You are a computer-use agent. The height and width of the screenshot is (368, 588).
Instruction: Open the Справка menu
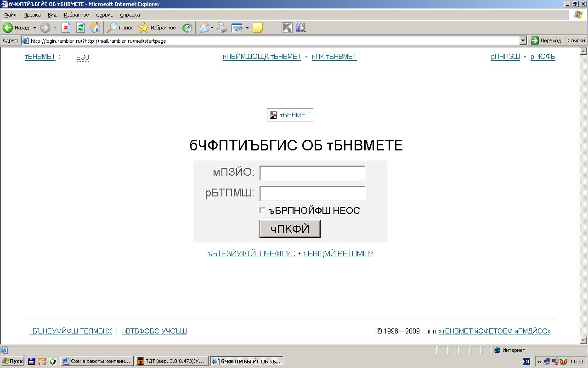coord(130,15)
